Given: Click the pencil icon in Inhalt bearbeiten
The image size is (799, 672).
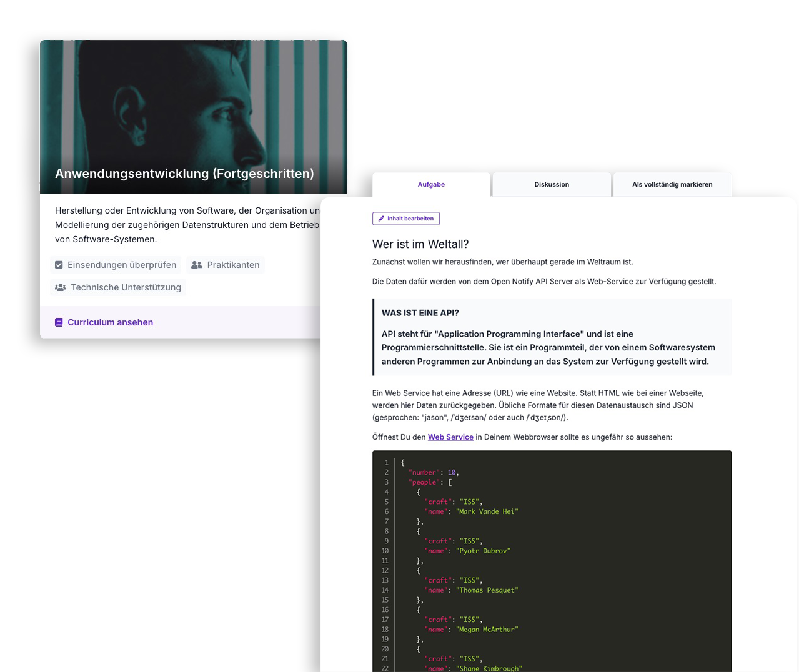Looking at the screenshot, I should pos(381,218).
